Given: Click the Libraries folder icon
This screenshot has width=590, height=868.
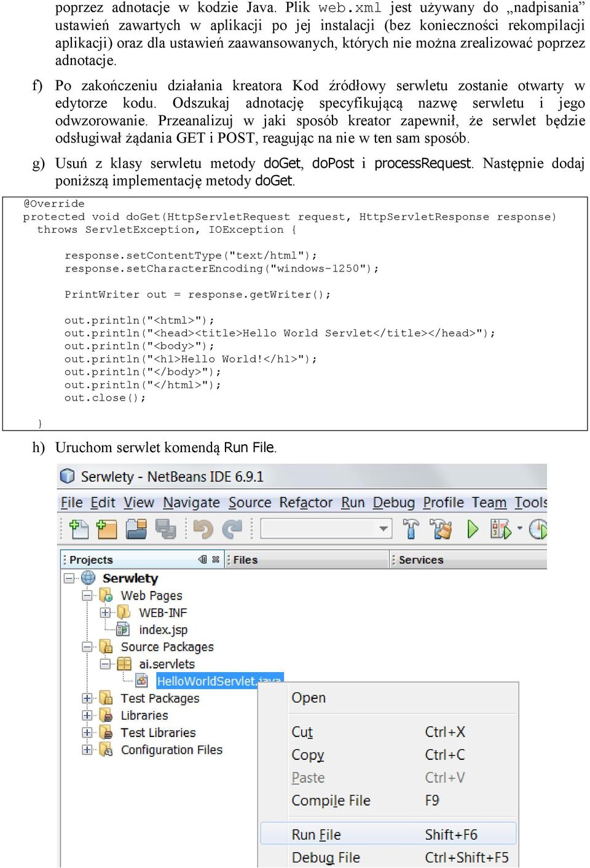Looking at the screenshot, I should (x=106, y=715).
